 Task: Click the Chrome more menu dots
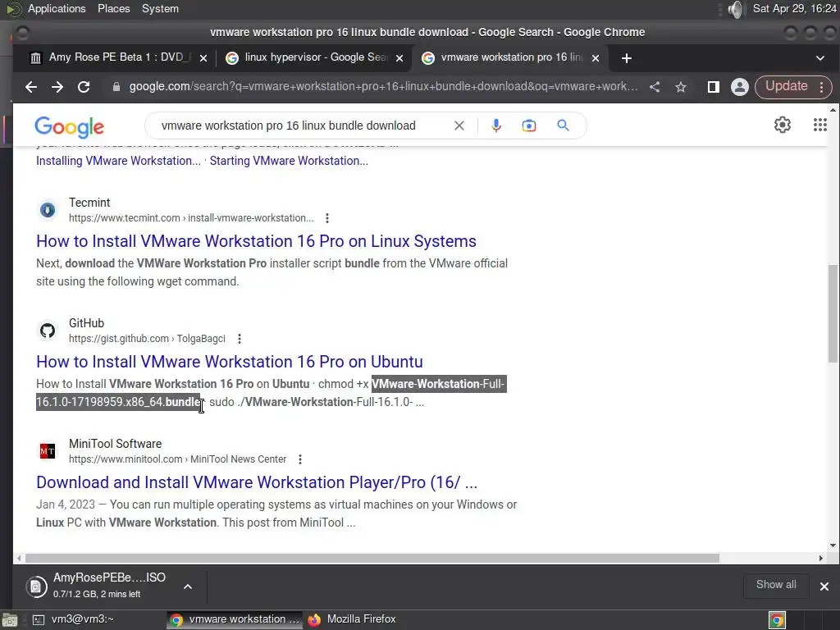tap(822, 87)
